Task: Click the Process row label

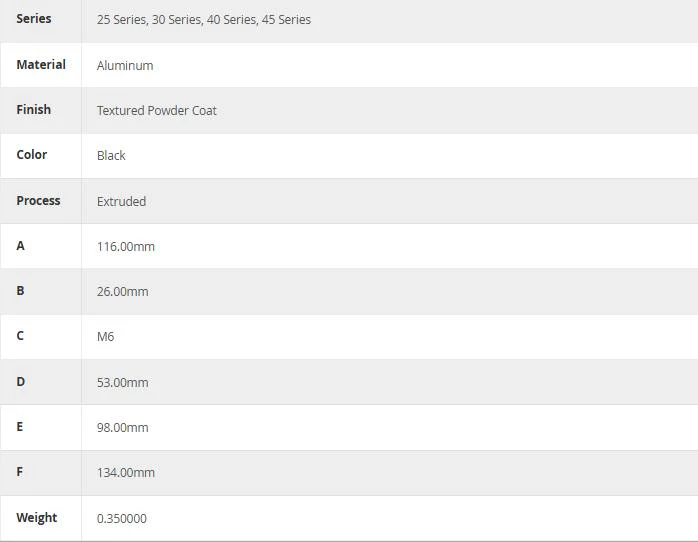Action: (38, 200)
